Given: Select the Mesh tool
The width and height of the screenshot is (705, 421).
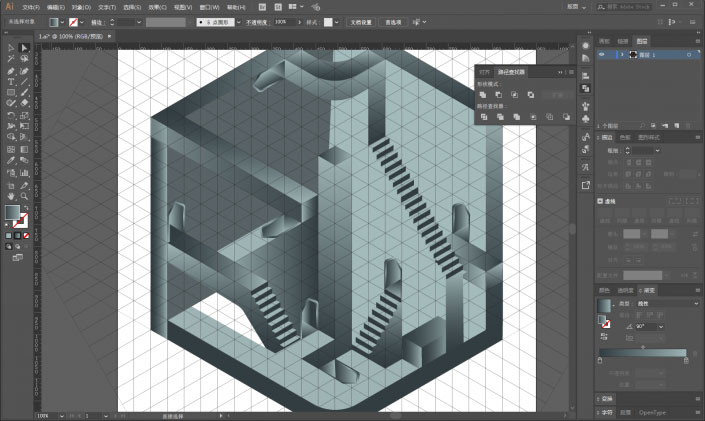Looking at the screenshot, I should tap(11, 149).
